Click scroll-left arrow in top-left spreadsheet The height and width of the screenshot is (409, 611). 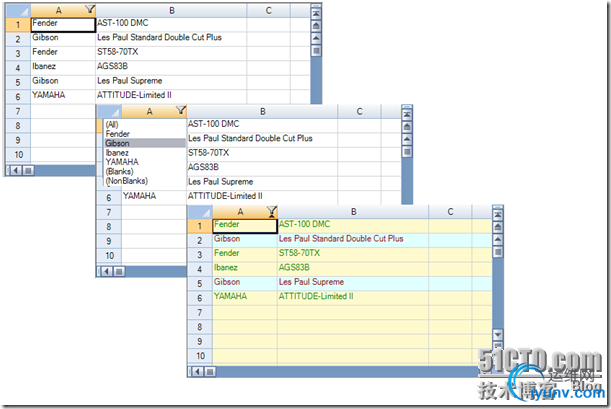16,171
